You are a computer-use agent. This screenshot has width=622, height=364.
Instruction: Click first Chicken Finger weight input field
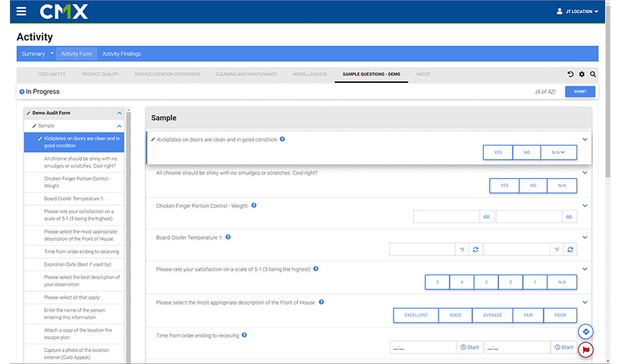coord(446,216)
